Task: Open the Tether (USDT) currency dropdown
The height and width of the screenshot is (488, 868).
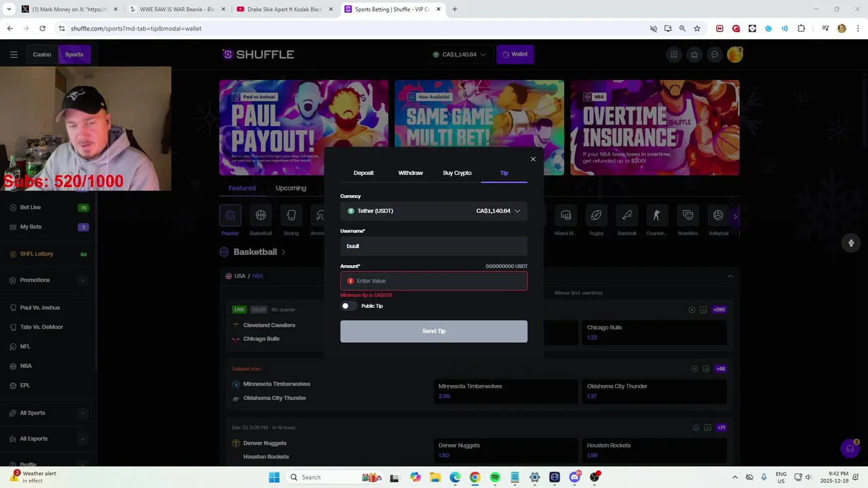Action: coord(434,211)
